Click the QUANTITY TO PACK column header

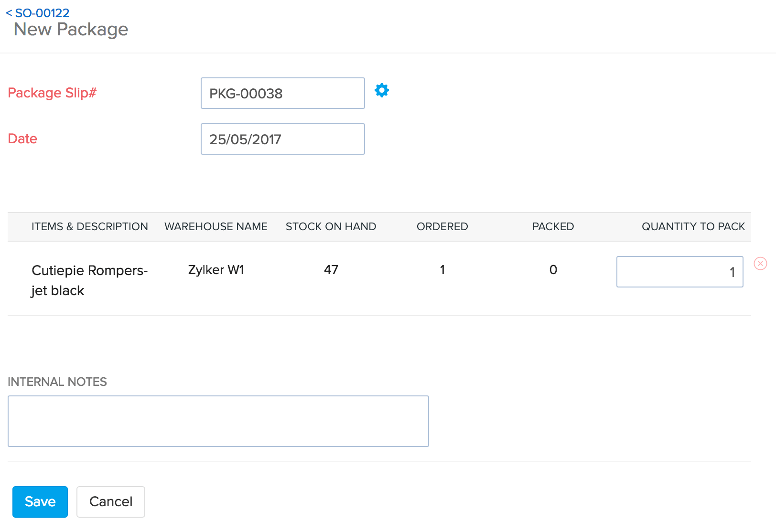click(693, 226)
